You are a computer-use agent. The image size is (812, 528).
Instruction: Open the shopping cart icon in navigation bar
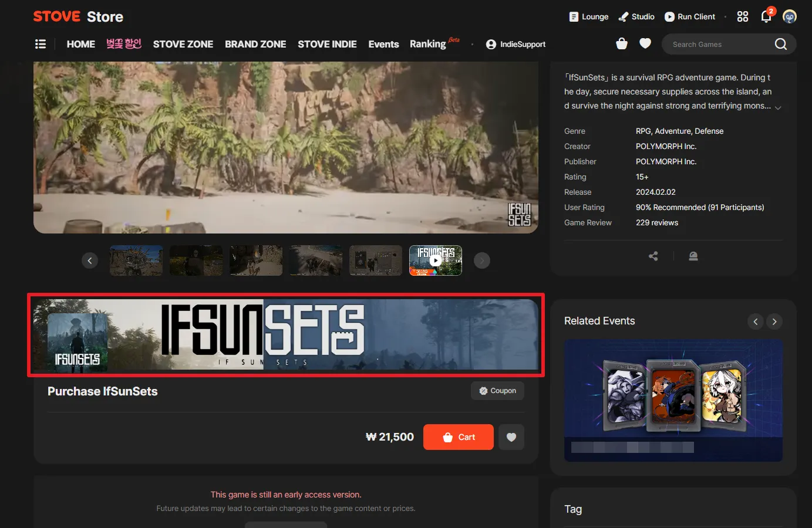click(x=622, y=43)
